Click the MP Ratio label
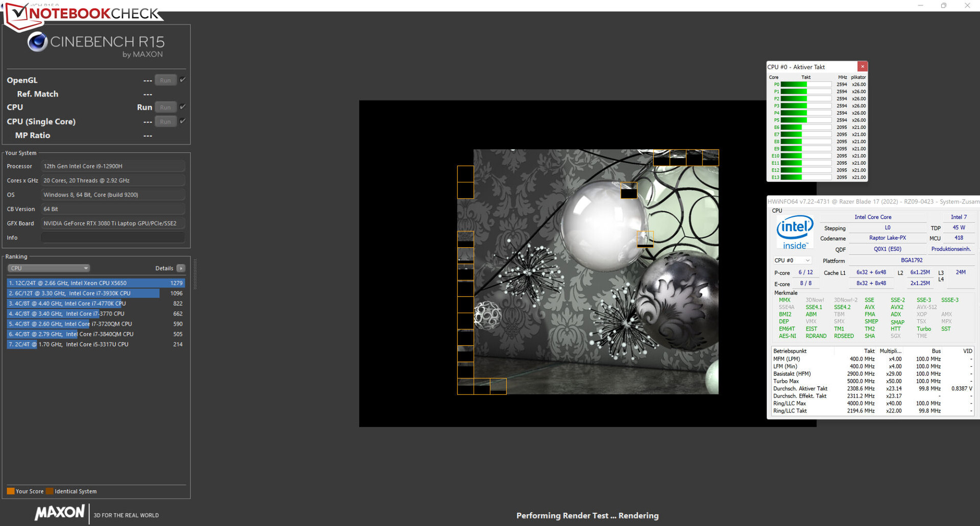The image size is (980, 526). (x=33, y=135)
